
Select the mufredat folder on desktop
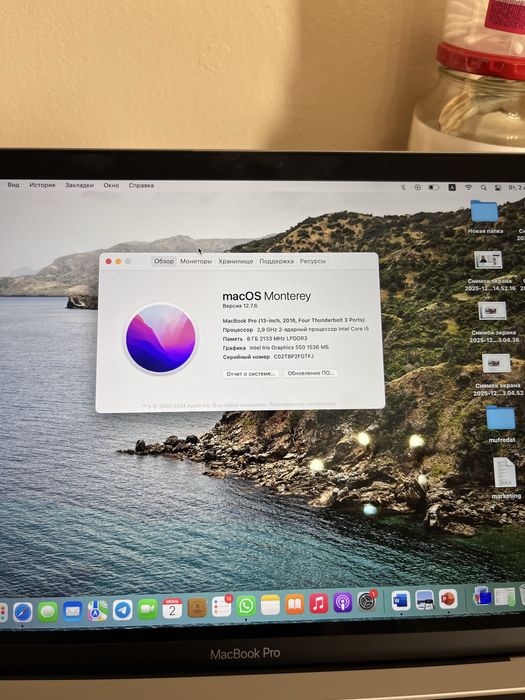pos(501,424)
